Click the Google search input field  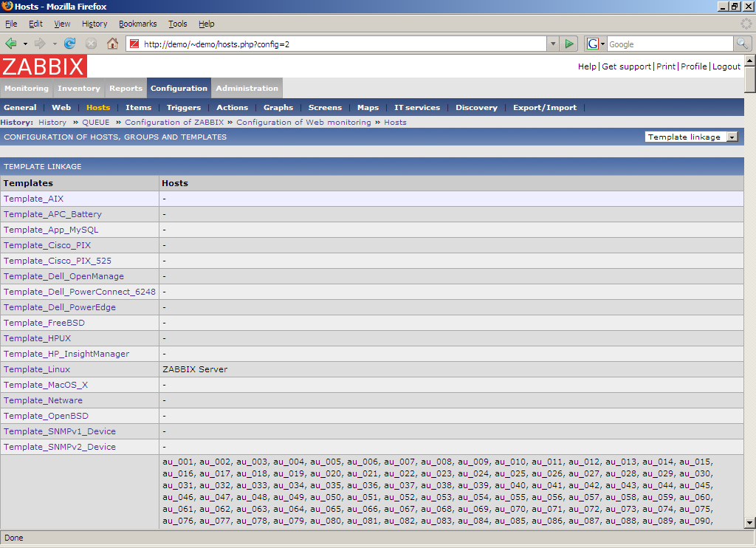[x=670, y=44]
